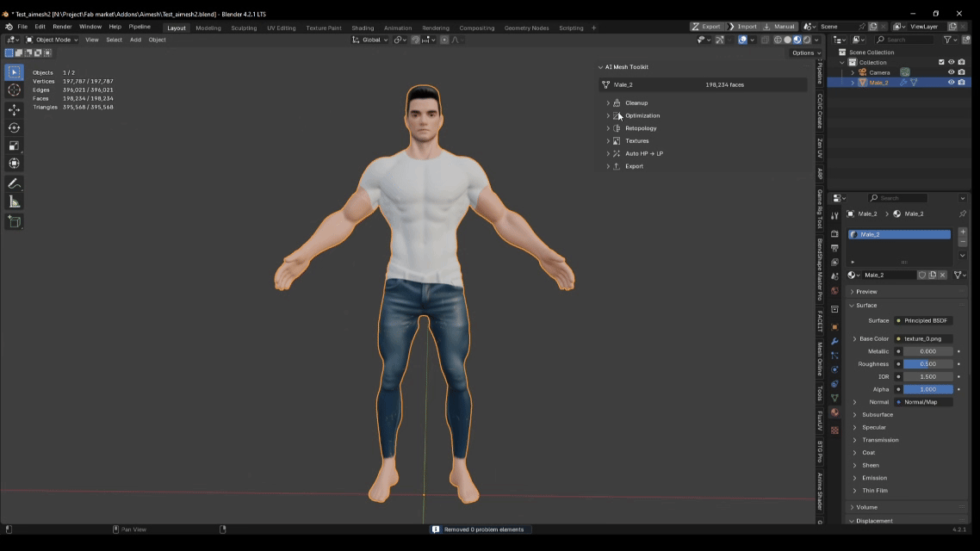Open the Tool properties tab
This screenshot has width=980, height=551.
[835, 216]
